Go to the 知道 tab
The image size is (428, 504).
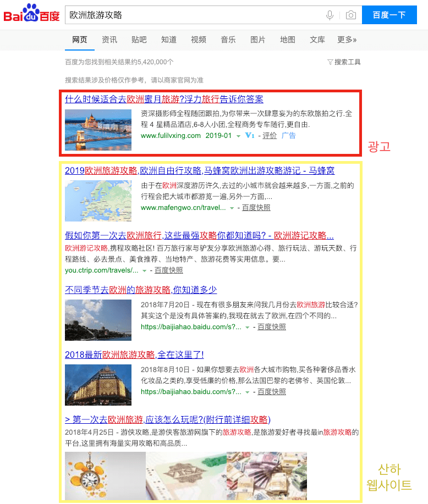point(169,40)
